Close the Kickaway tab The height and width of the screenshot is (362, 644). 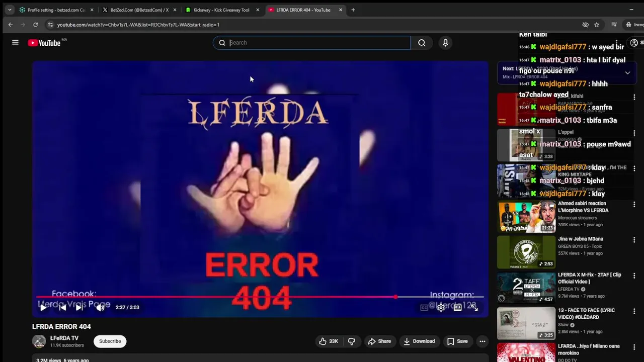(258, 10)
